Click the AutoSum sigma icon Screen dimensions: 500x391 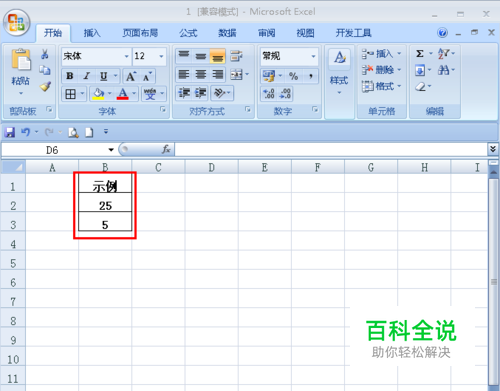pyautogui.click(x=420, y=54)
